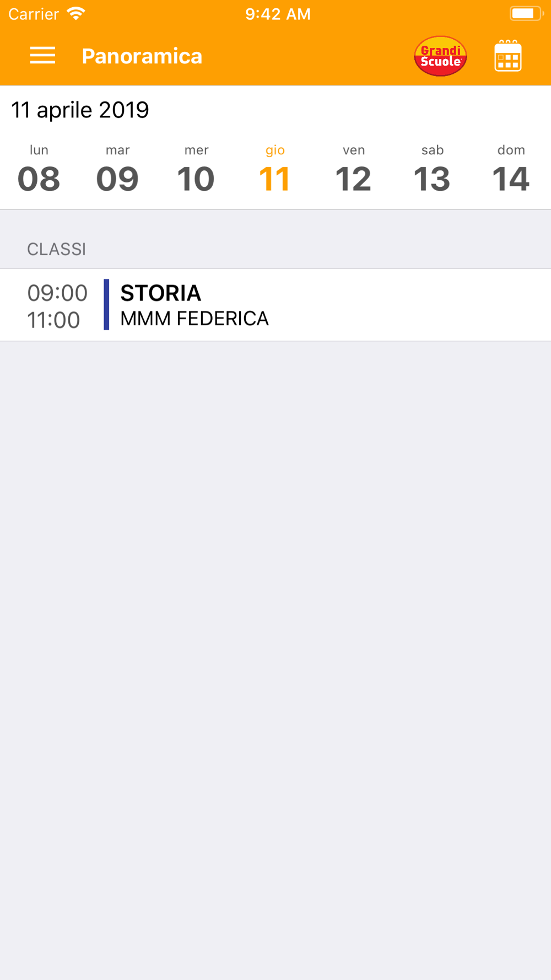Image resolution: width=551 pixels, height=980 pixels.
Task: Click the blue STORIA color bar
Action: (x=106, y=305)
